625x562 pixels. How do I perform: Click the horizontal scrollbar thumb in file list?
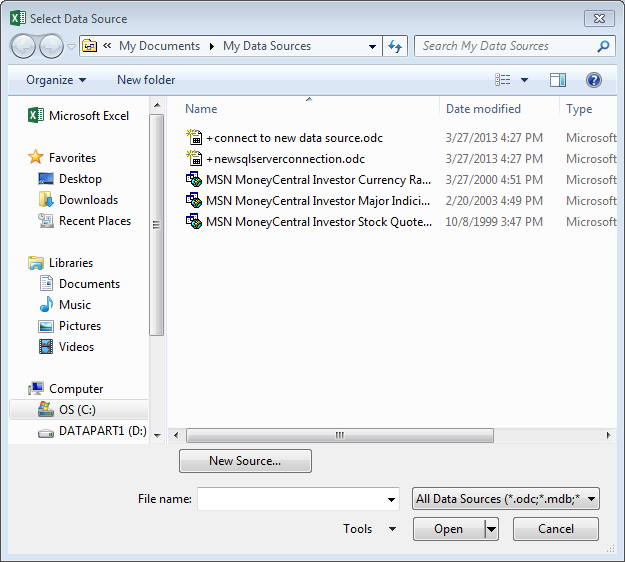tap(340, 435)
